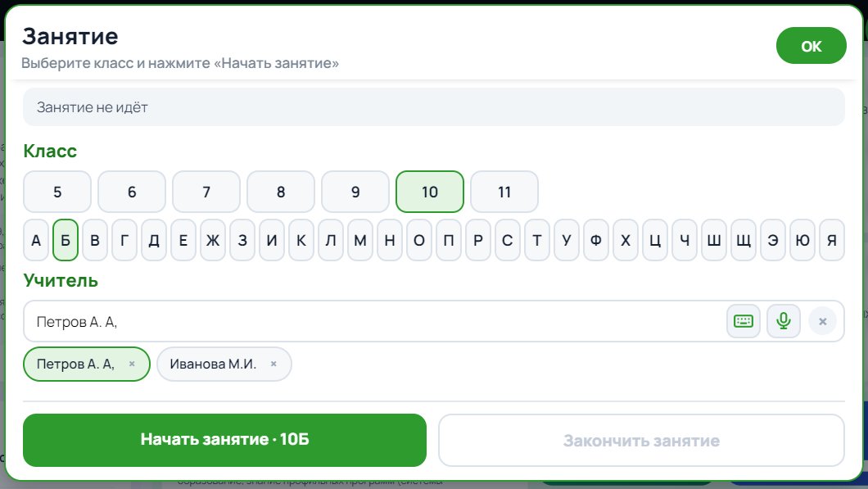
Task: Choose class letter И
Action: 272,240
